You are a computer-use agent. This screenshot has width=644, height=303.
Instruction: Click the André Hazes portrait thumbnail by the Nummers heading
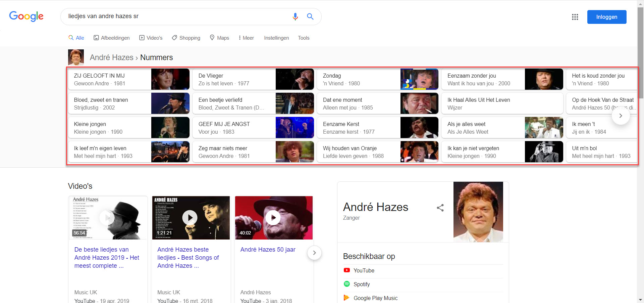[76, 57]
